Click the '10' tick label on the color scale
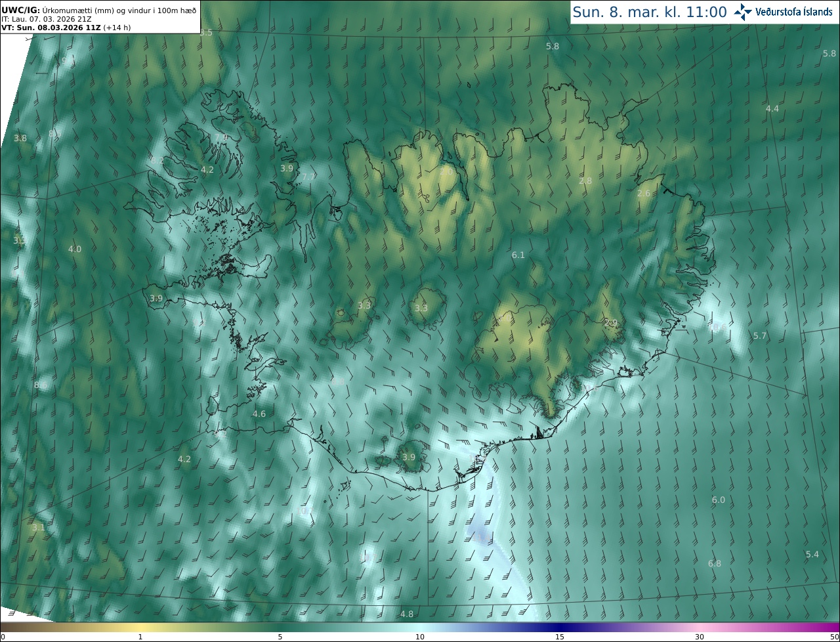This screenshot has height=642, width=840. [420, 637]
